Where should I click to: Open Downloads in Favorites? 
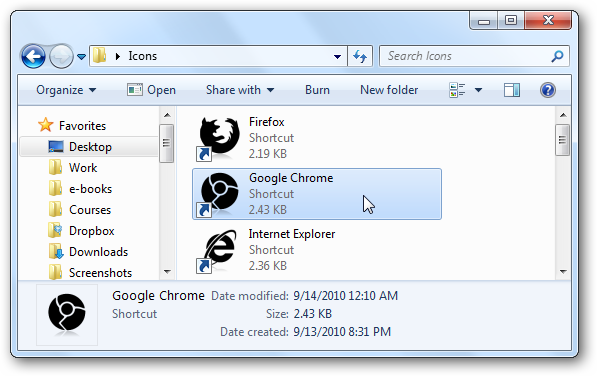point(98,252)
